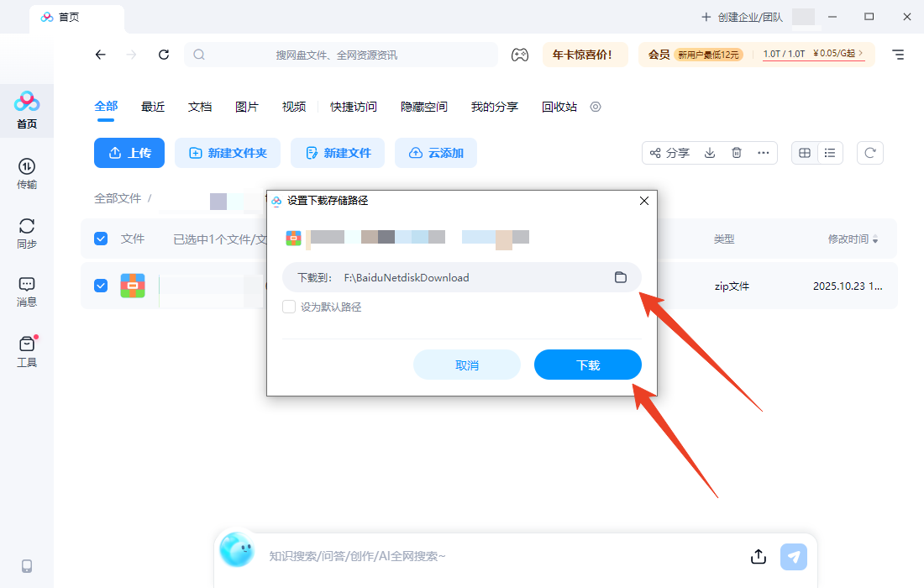Check 消息 (Messages) in the sidebar
The width and height of the screenshot is (924, 588).
click(x=26, y=292)
